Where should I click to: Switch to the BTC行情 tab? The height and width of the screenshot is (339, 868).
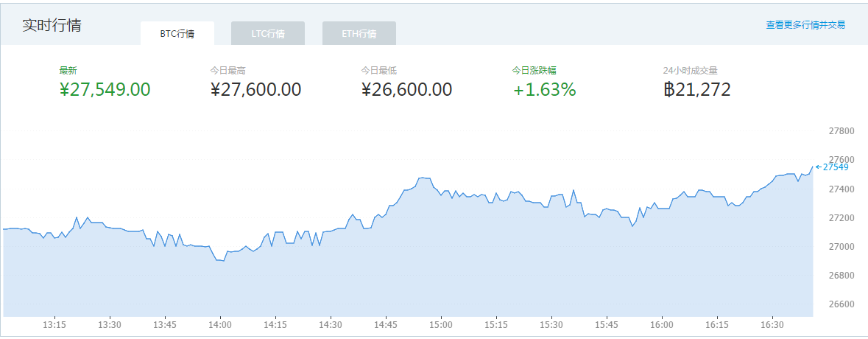tap(177, 34)
